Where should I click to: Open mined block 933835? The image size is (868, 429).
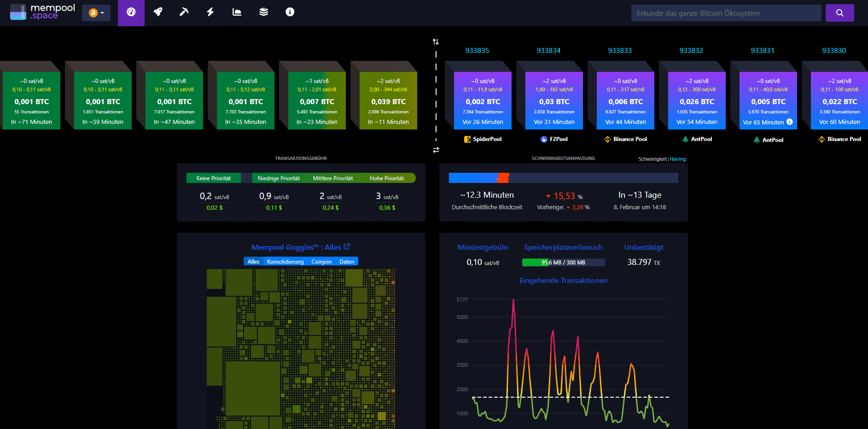click(478, 51)
